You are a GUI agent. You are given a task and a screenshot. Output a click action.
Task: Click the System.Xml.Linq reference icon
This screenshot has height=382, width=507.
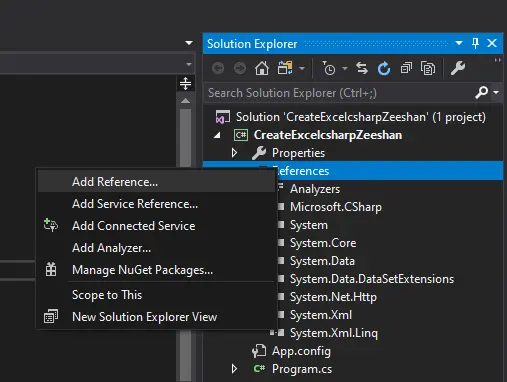(x=278, y=333)
